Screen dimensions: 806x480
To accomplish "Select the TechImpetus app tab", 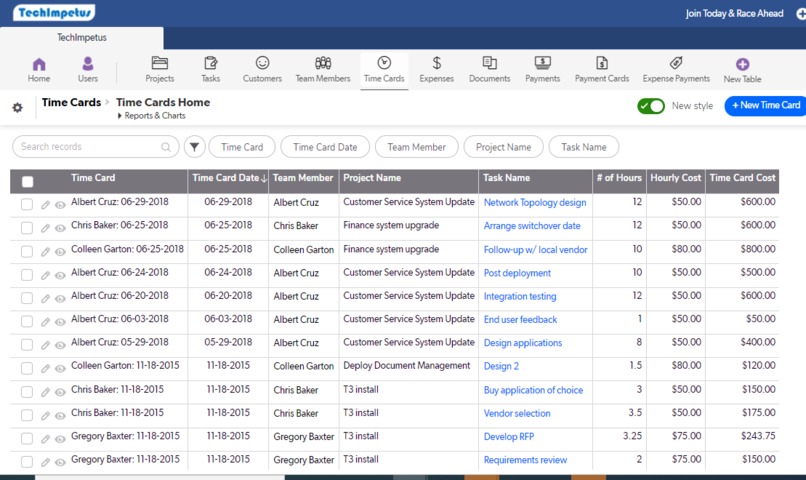I will pos(82,38).
